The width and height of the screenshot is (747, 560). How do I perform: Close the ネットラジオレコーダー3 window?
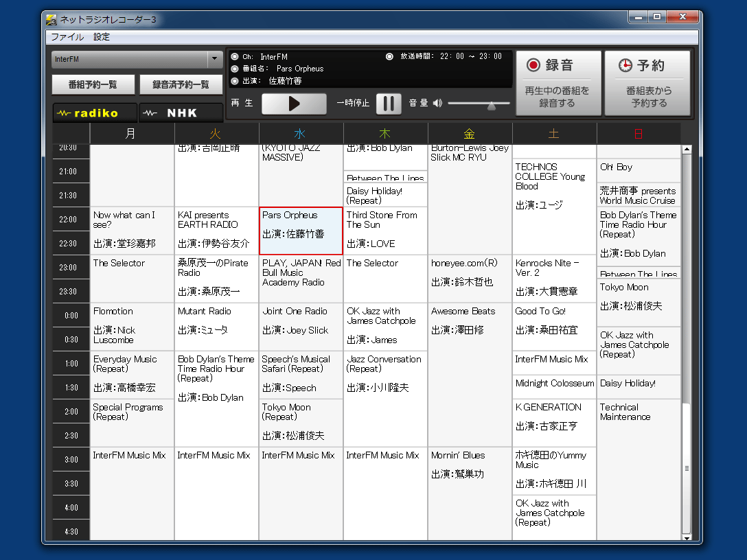tap(682, 17)
